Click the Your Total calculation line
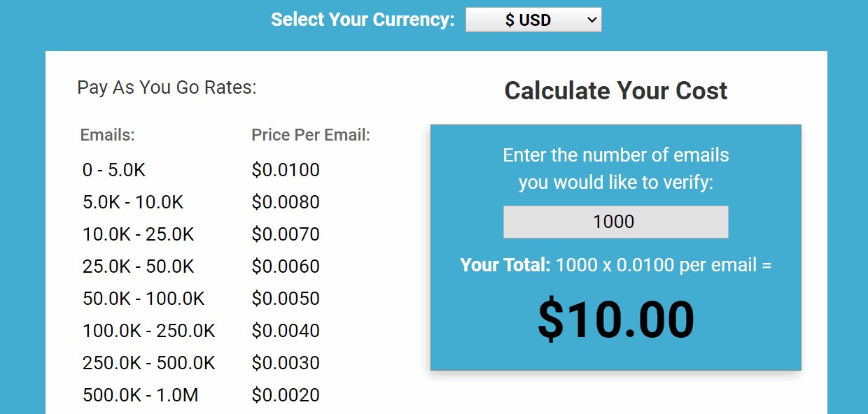This screenshot has height=414, width=868. (615, 265)
